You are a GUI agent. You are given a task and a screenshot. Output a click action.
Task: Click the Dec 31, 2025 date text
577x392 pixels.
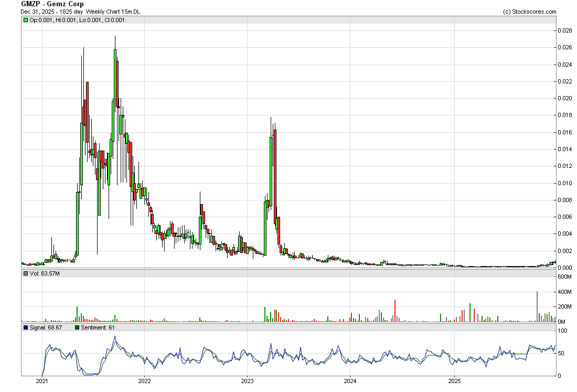(36, 12)
